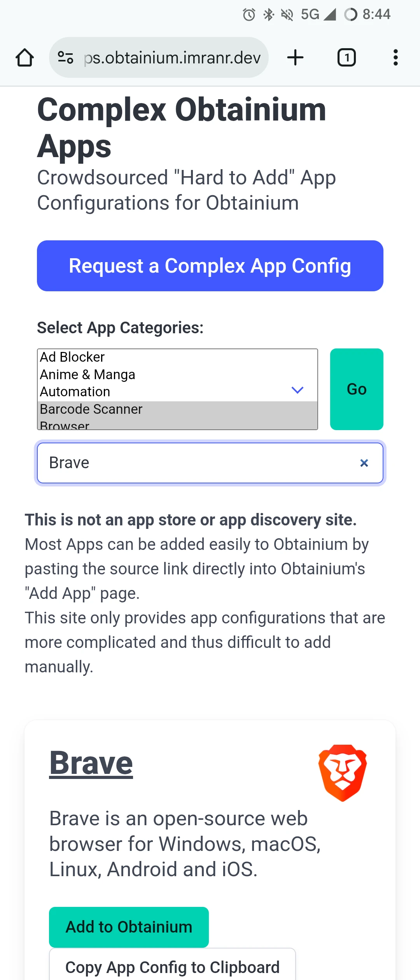
Task: Open a new tab with plus icon
Action: [295, 58]
